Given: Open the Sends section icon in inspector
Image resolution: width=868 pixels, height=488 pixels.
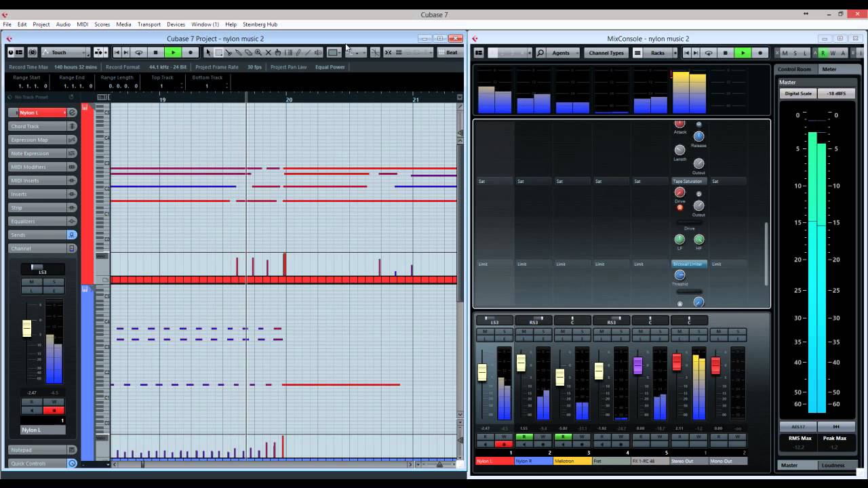Looking at the screenshot, I should pyautogui.click(x=72, y=235).
